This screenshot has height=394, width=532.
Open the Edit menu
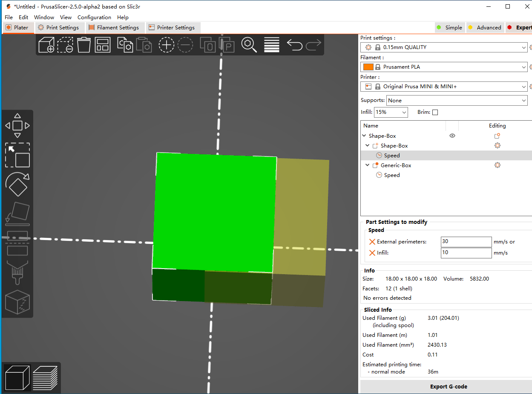(23, 17)
